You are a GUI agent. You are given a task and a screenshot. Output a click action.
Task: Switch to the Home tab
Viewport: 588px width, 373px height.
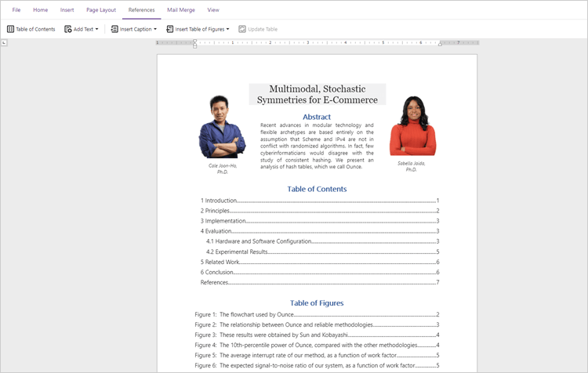[41, 10]
